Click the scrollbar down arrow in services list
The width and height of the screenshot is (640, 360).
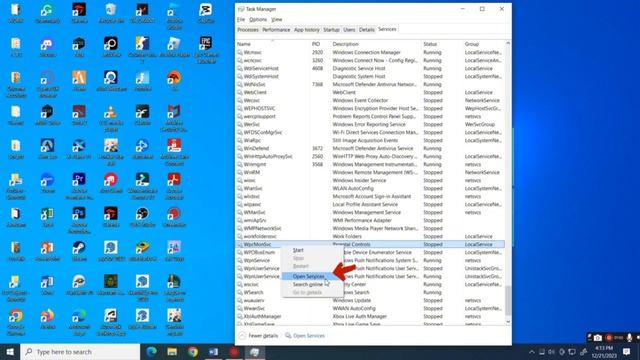coord(508,322)
